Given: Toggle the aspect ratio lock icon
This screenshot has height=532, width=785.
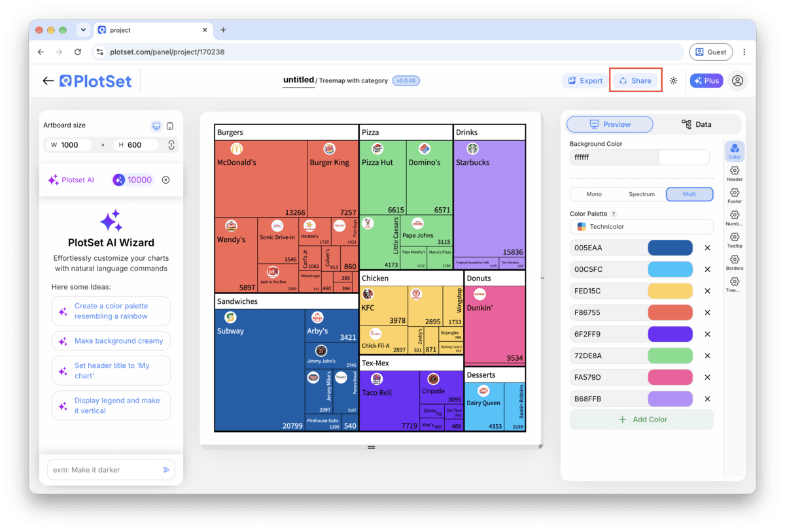Looking at the screenshot, I should [171, 145].
